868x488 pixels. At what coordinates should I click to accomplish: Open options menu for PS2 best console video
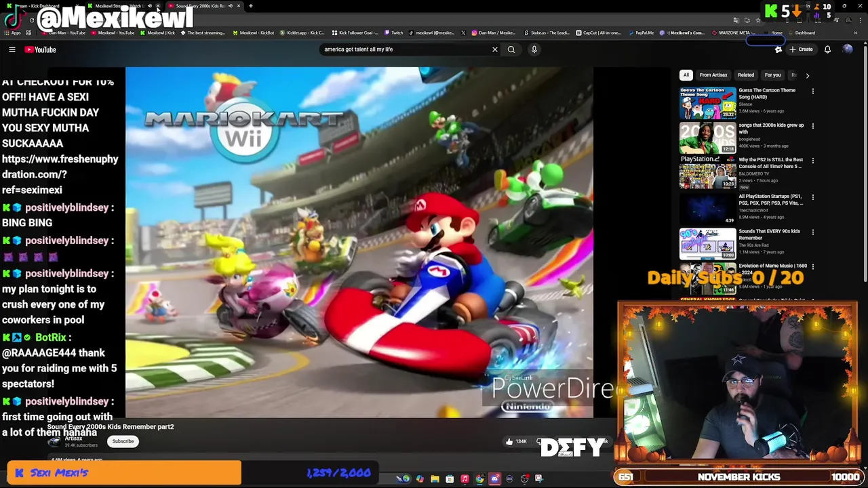tap(812, 161)
